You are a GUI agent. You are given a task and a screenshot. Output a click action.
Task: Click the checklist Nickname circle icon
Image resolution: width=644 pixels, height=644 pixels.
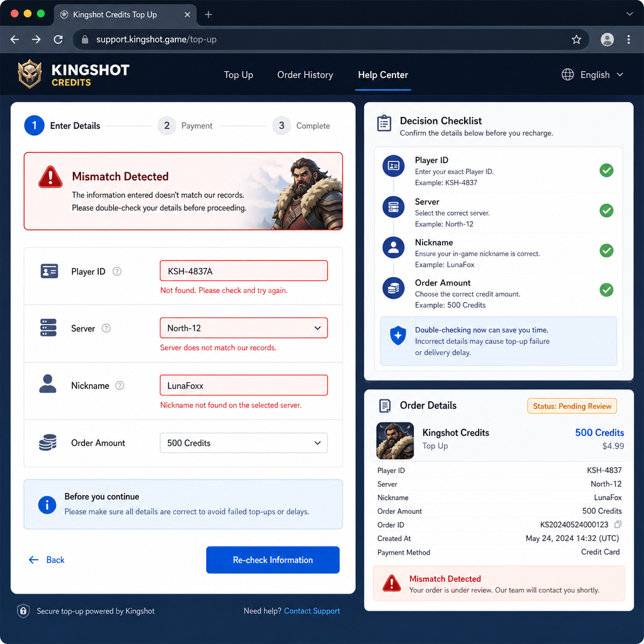(x=394, y=247)
